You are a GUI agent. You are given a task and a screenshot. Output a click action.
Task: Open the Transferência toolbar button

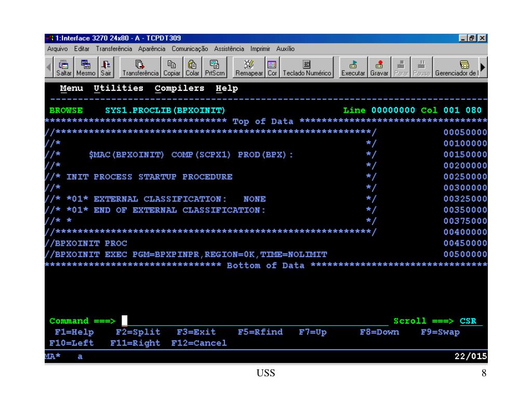140,68
